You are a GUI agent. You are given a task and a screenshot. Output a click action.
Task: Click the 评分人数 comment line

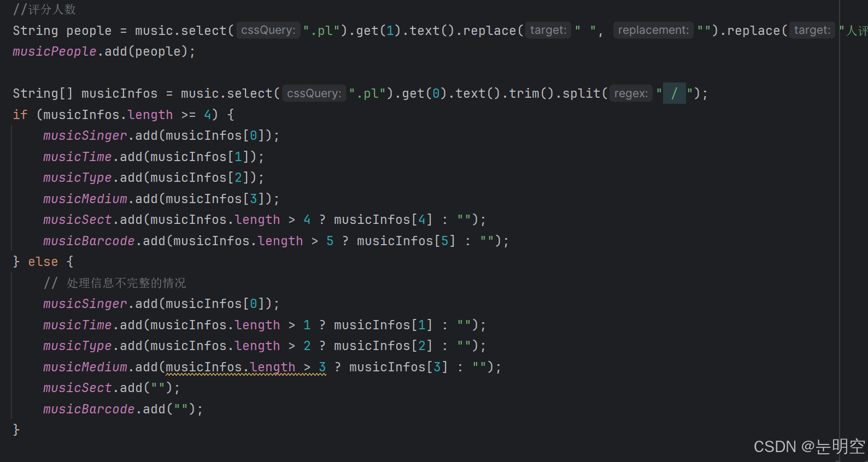[44, 9]
